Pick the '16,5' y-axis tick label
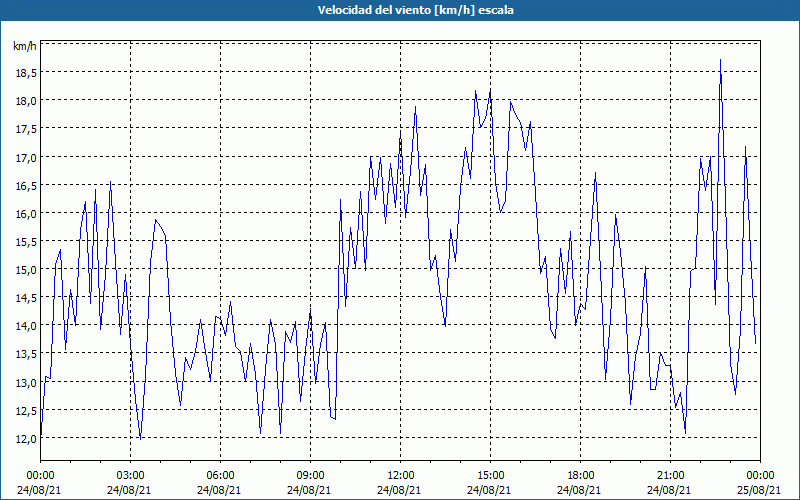 (x=26, y=186)
